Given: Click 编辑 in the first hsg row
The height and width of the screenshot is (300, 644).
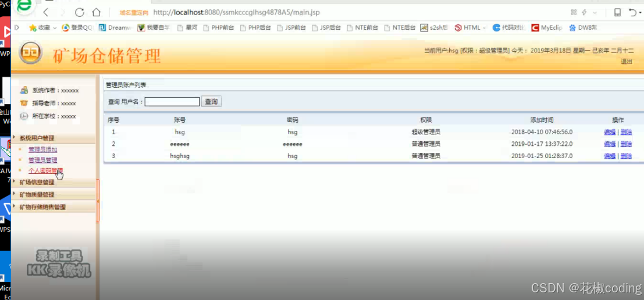Looking at the screenshot, I should click(x=610, y=132).
